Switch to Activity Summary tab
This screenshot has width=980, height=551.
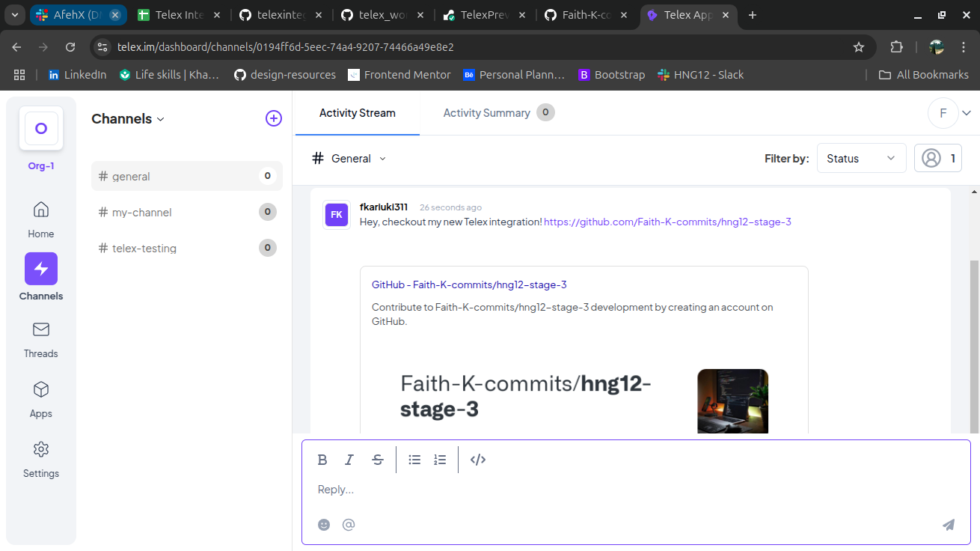click(498, 113)
